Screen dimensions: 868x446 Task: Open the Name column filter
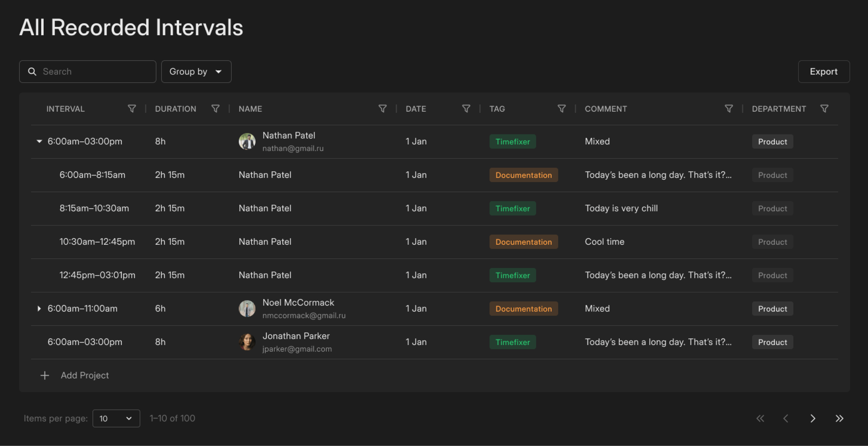pos(383,108)
